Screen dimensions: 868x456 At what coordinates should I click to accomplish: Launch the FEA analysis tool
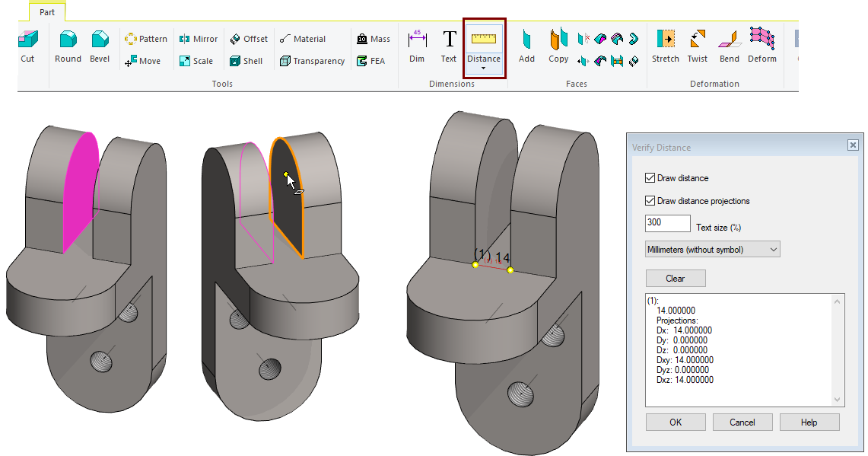coord(370,61)
